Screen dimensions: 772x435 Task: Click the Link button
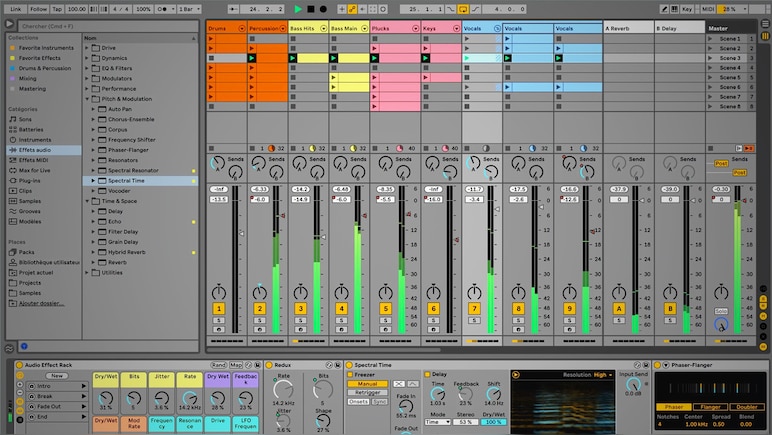pos(16,9)
